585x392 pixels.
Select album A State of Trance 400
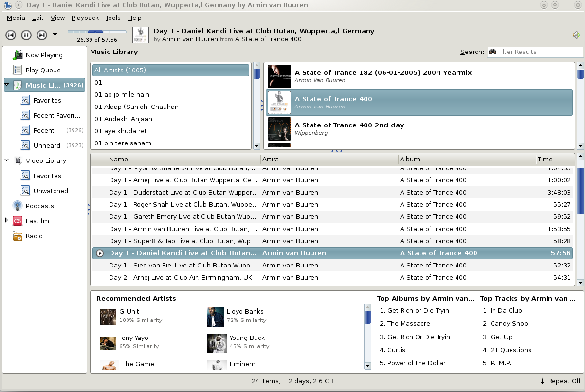pos(419,103)
